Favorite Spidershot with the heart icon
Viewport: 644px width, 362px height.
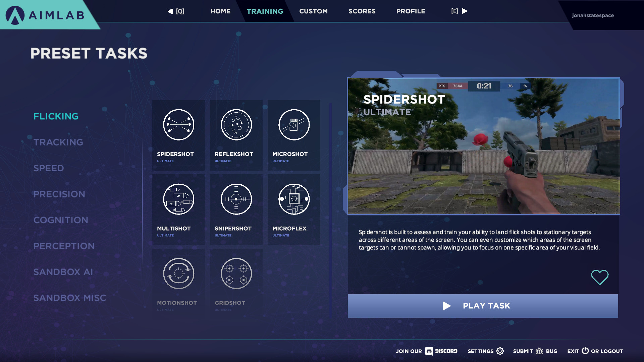tap(600, 277)
